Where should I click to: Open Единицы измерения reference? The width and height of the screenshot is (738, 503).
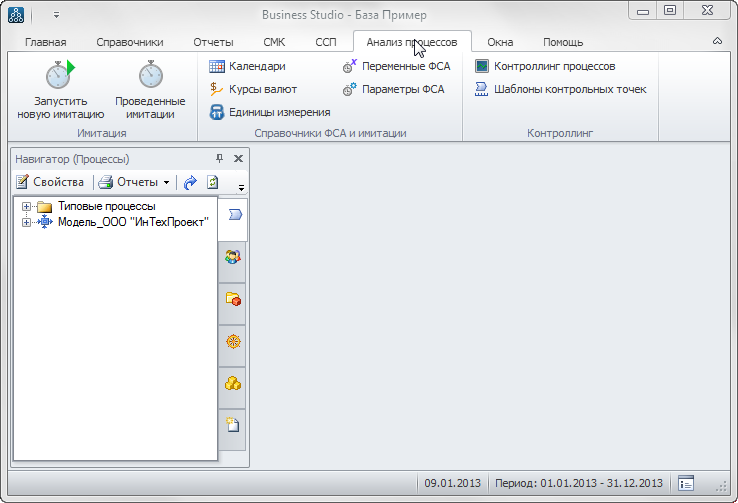270,112
